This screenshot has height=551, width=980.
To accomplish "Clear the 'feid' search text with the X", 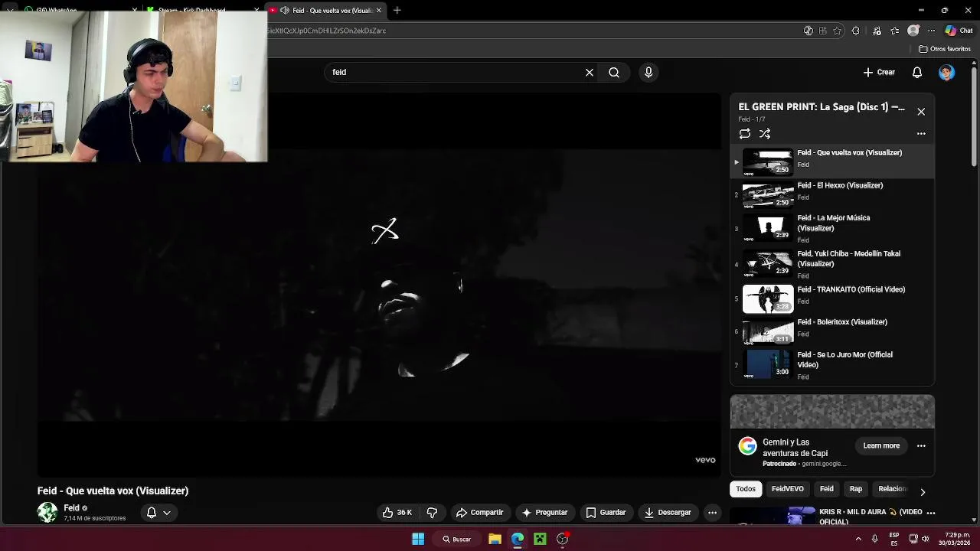I will click(x=590, y=72).
